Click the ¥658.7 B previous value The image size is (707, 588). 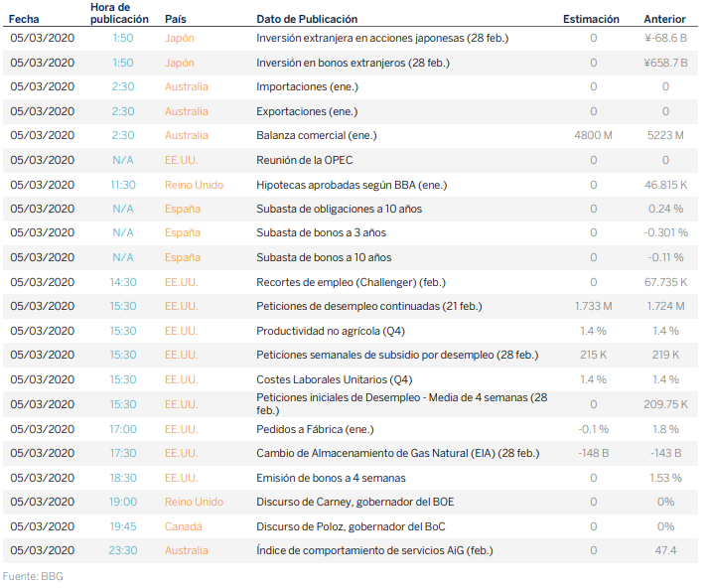pyautogui.click(x=665, y=63)
